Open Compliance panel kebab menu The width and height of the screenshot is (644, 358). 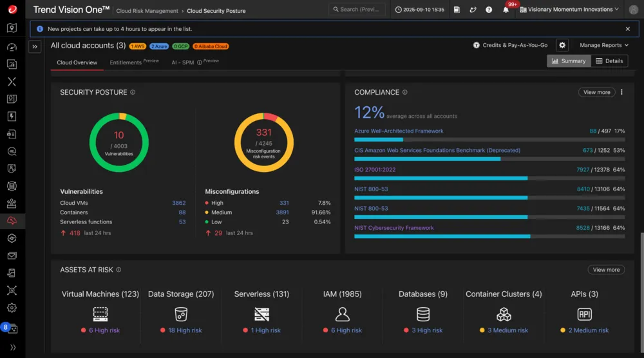coord(621,92)
